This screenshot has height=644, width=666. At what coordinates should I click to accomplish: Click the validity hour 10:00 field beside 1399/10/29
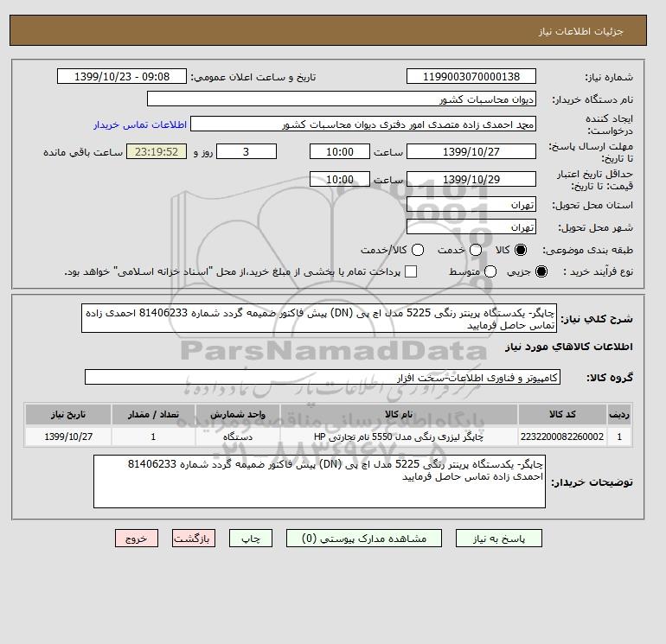coord(340,179)
